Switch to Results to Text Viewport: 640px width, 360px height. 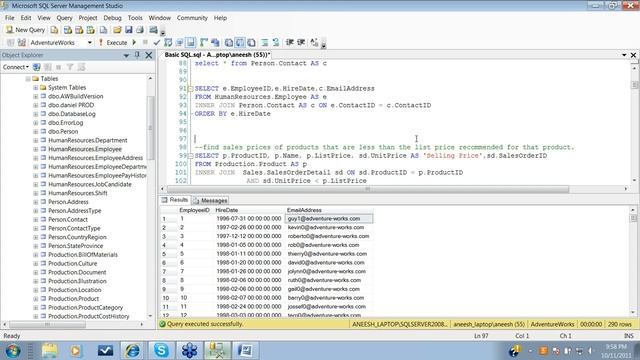click(x=229, y=42)
